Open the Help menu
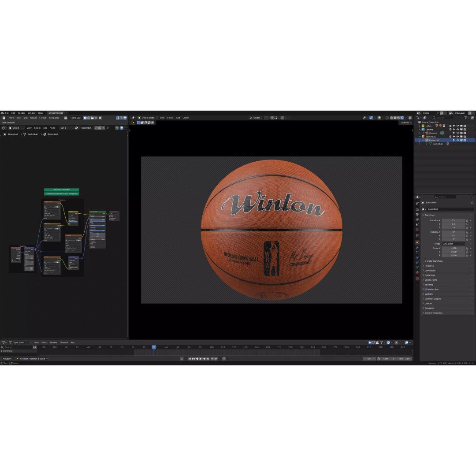Image resolution: width=476 pixels, height=476 pixels. click(x=41, y=113)
